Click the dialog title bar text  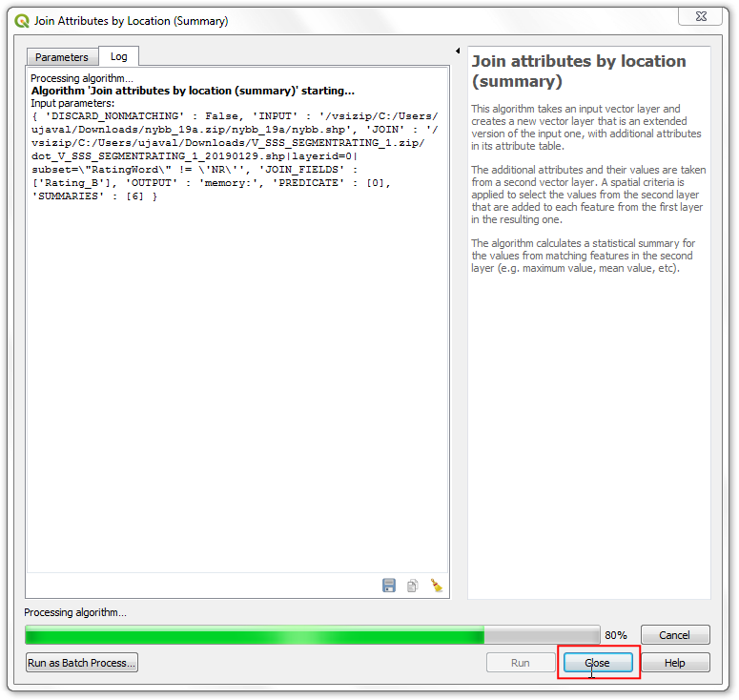pos(132,20)
